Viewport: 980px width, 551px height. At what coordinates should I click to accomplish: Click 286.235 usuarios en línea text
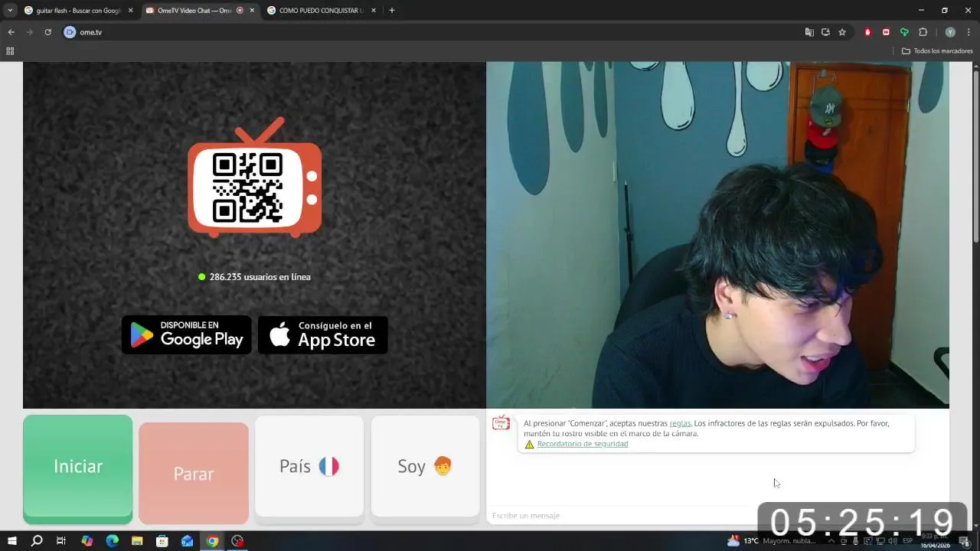point(260,277)
